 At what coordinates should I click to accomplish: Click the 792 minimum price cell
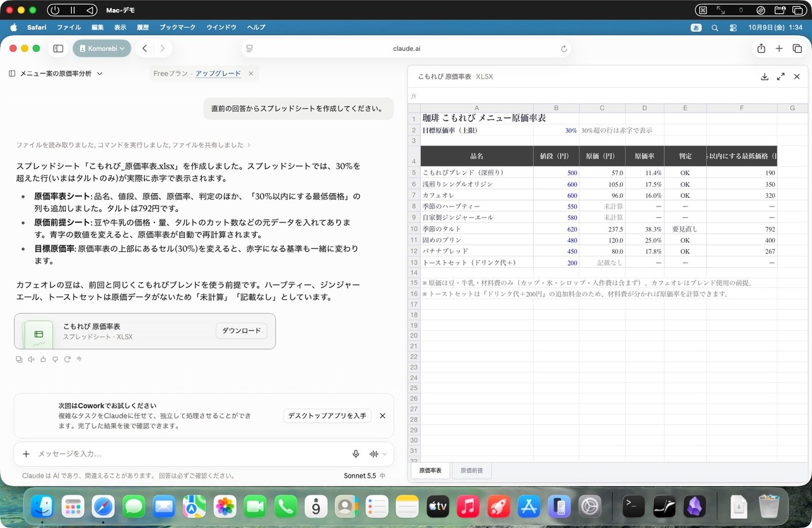741,229
